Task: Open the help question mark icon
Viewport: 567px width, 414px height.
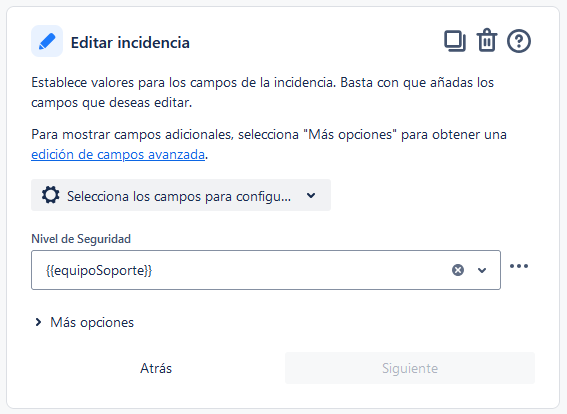Action: (x=519, y=41)
